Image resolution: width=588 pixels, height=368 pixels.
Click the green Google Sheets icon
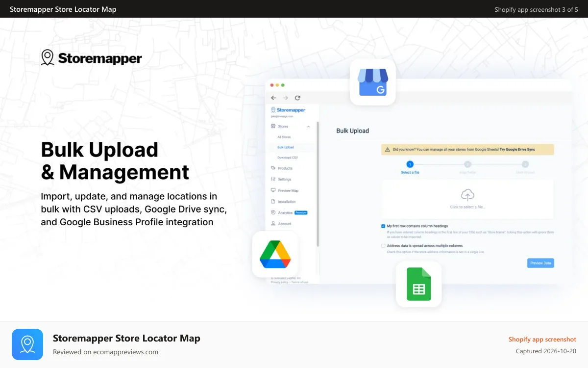pos(418,284)
